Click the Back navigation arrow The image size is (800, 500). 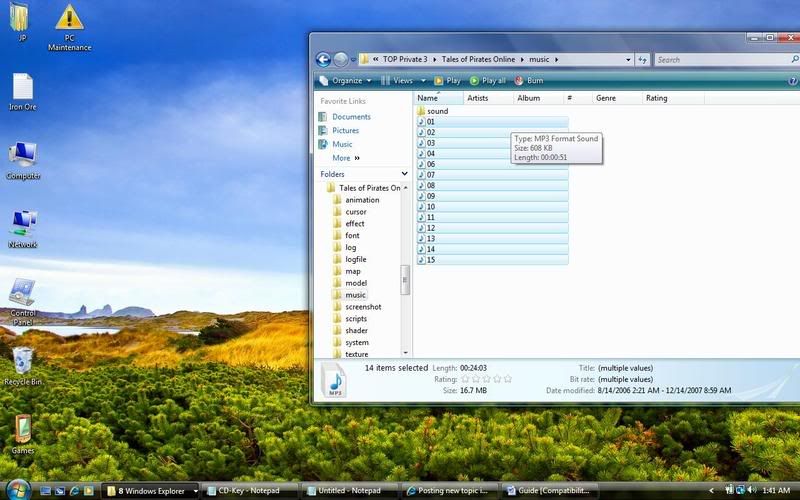pyautogui.click(x=323, y=60)
